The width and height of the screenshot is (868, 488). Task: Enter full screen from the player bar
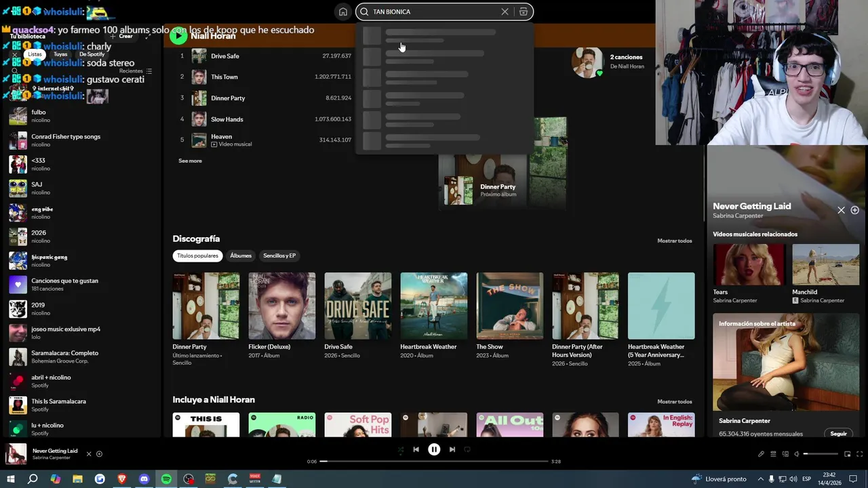860,454
